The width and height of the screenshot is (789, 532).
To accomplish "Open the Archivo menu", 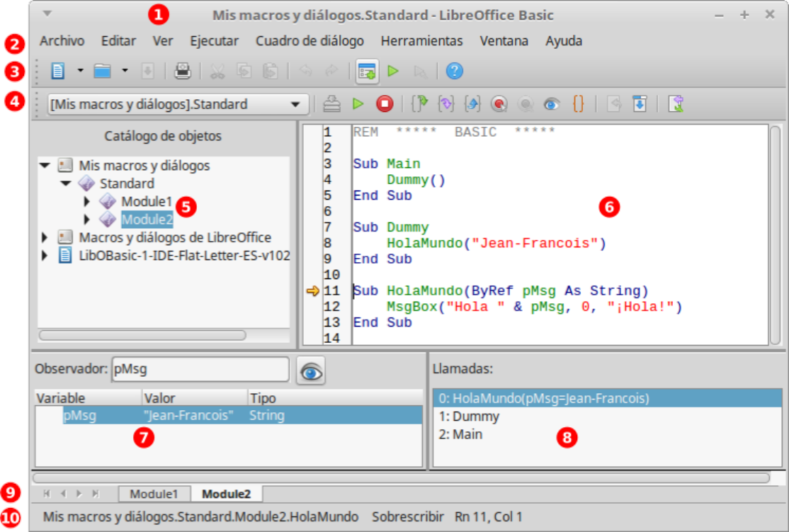I will pyautogui.click(x=62, y=41).
